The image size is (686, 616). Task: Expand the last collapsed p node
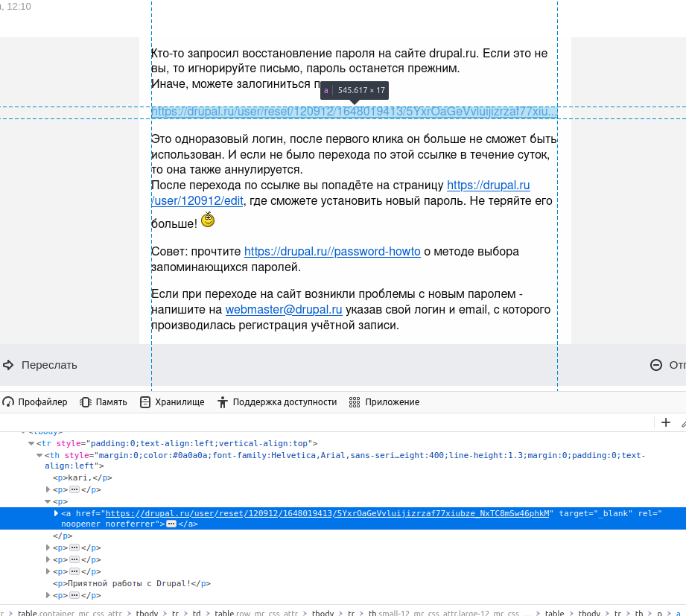48,595
